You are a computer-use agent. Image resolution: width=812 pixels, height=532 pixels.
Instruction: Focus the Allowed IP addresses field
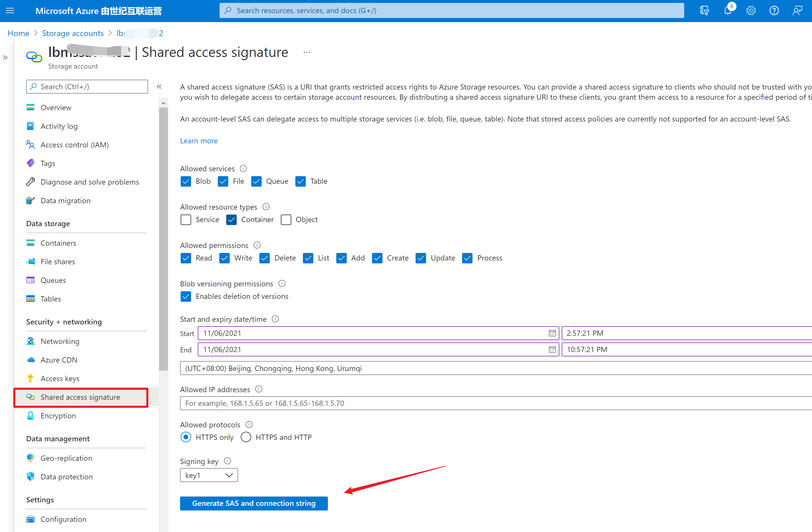(x=495, y=403)
